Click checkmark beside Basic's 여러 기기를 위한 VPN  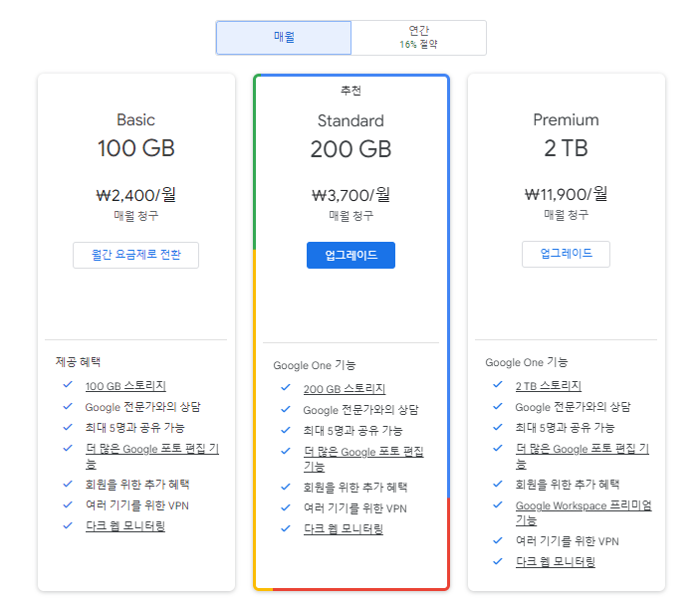pyautogui.click(x=68, y=505)
